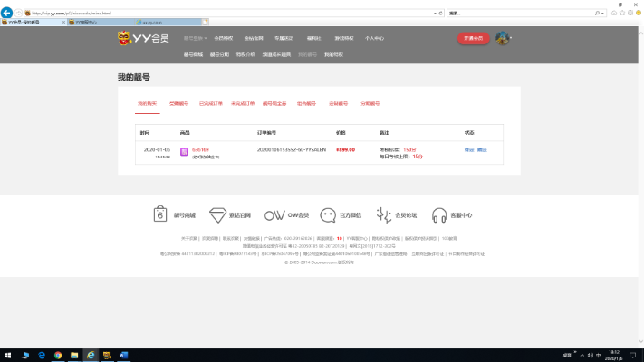Click the 客服中心 headset icon
The height and width of the screenshot is (362, 644).
(x=439, y=214)
